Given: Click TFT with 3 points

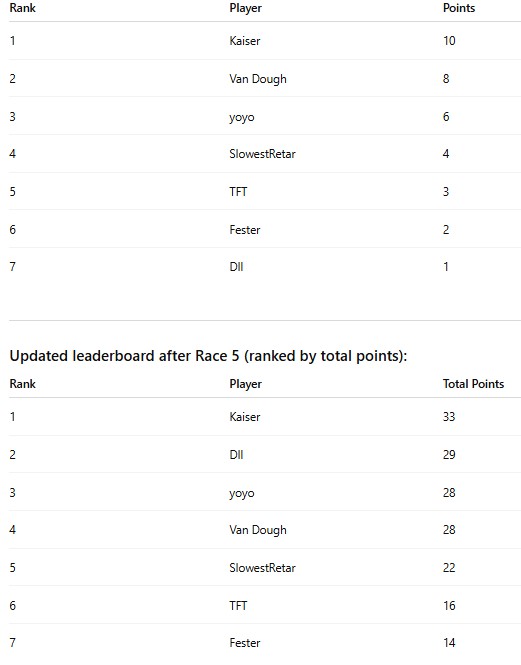Looking at the screenshot, I should (238, 192).
